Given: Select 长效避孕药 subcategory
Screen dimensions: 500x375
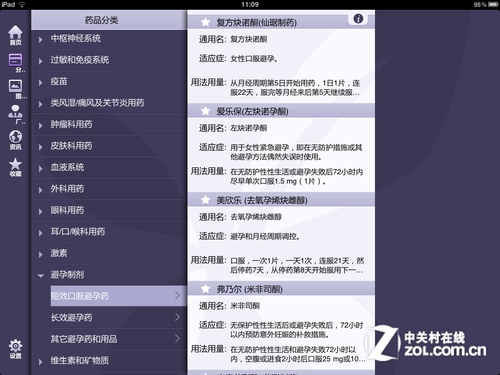Looking at the screenshot, I should pos(118,317).
